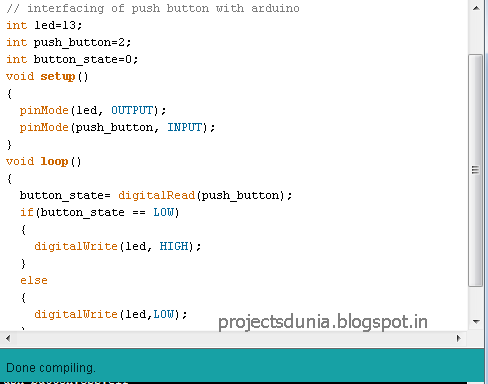The width and height of the screenshot is (488, 384).
Task: Click the line 'int button_state=0;'
Action: pos(72,59)
